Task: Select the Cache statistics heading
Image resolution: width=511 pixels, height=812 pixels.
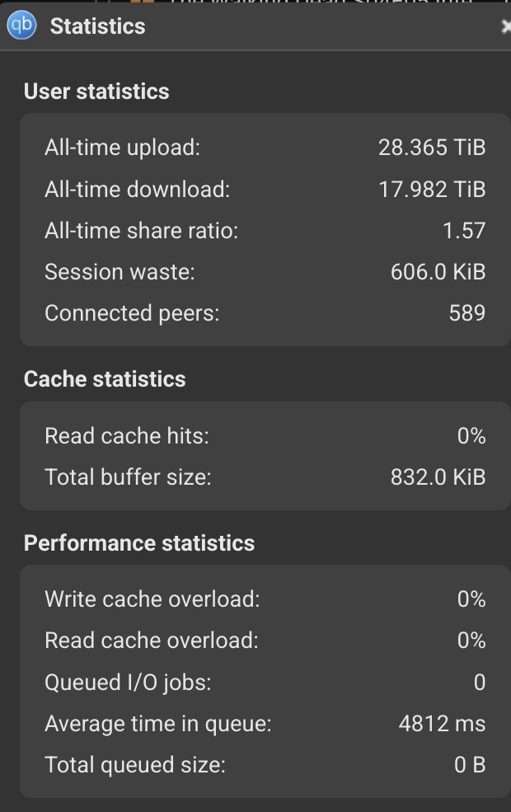Action: (x=105, y=379)
